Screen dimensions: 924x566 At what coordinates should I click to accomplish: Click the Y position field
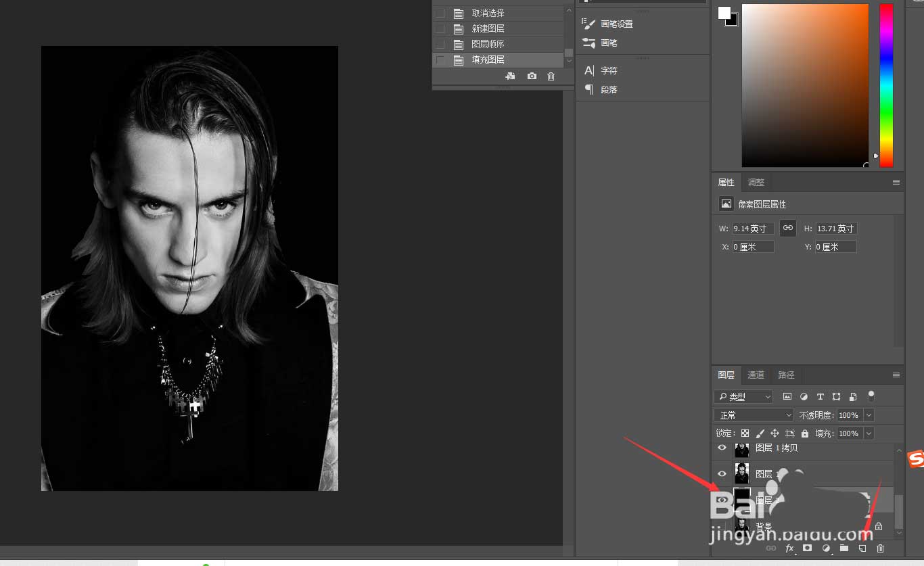pyautogui.click(x=836, y=247)
